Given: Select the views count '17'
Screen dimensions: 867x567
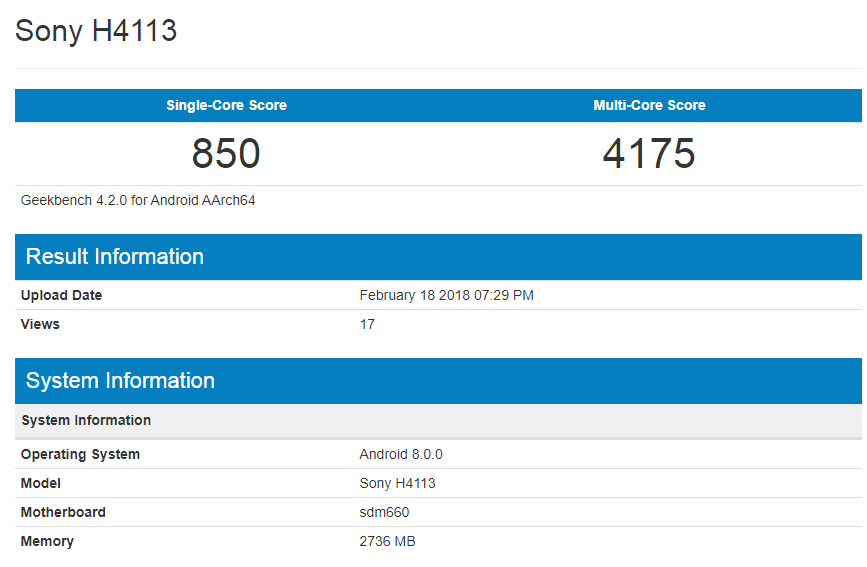Looking at the screenshot, I should tap(367, 324).
